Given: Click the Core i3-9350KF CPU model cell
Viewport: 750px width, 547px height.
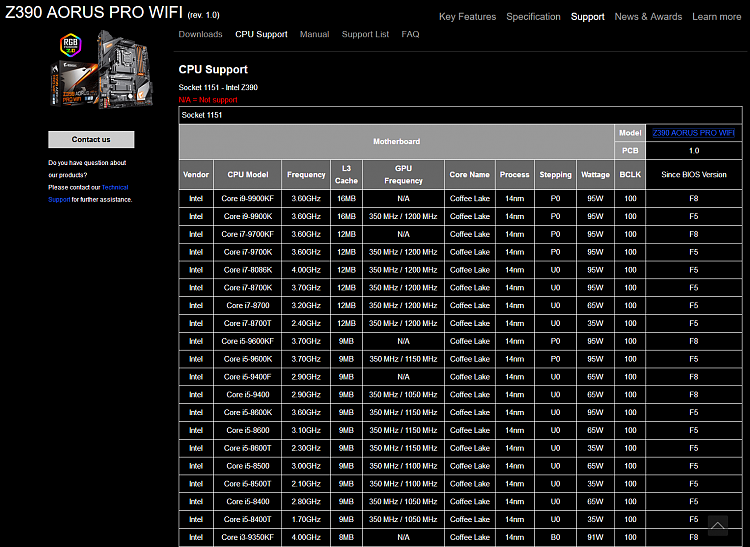Looking at the screenshot, I should 247,537.
